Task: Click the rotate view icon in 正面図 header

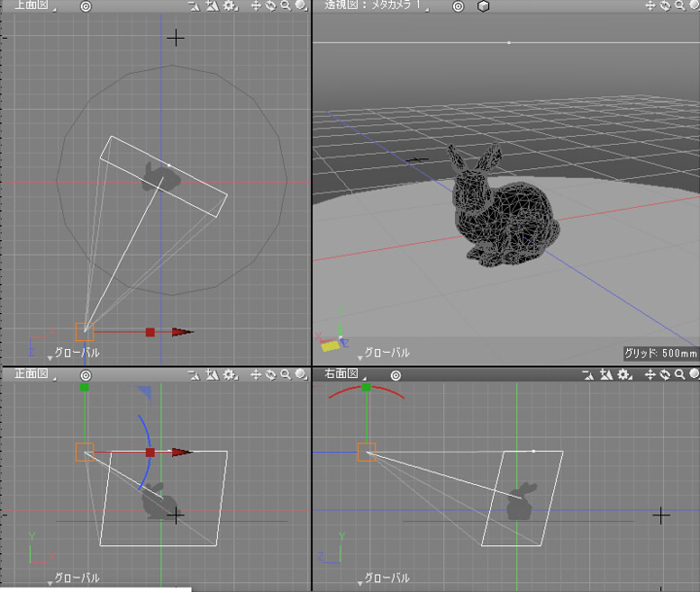Action: click(271, 375)
